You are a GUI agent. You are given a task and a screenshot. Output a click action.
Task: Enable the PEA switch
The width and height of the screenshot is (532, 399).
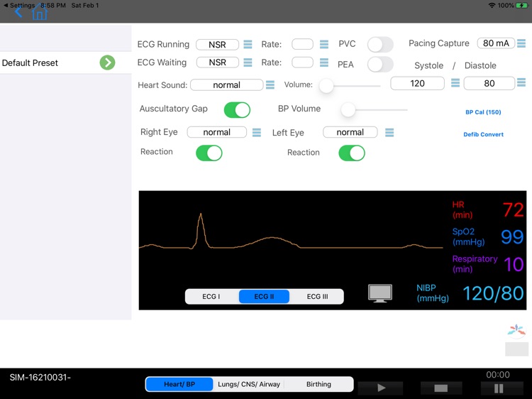[380, 64]
